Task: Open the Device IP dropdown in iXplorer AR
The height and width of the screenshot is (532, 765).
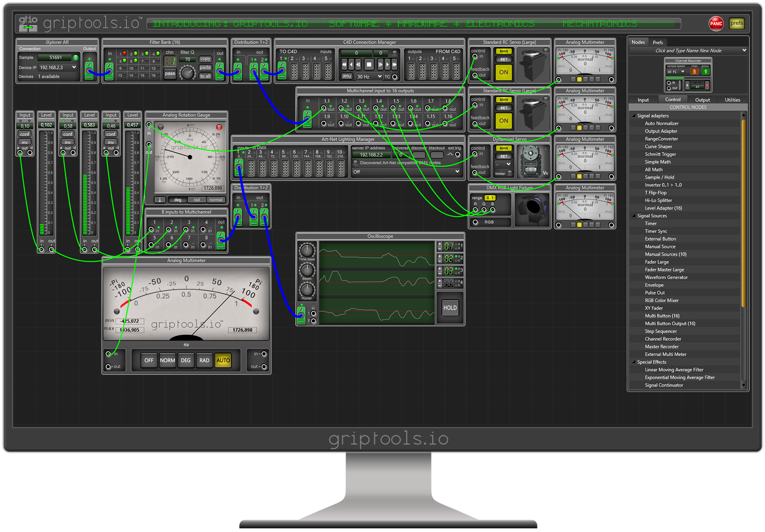Action: [58, 67]
